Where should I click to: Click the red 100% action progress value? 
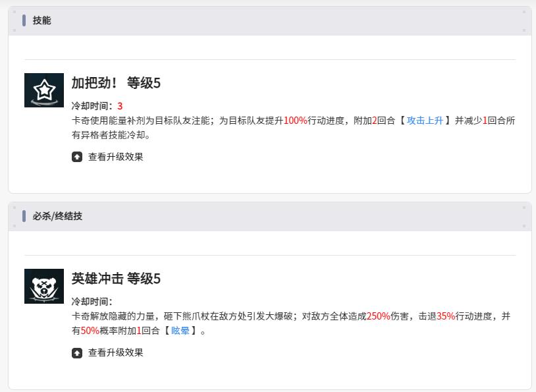coord(295,121)
